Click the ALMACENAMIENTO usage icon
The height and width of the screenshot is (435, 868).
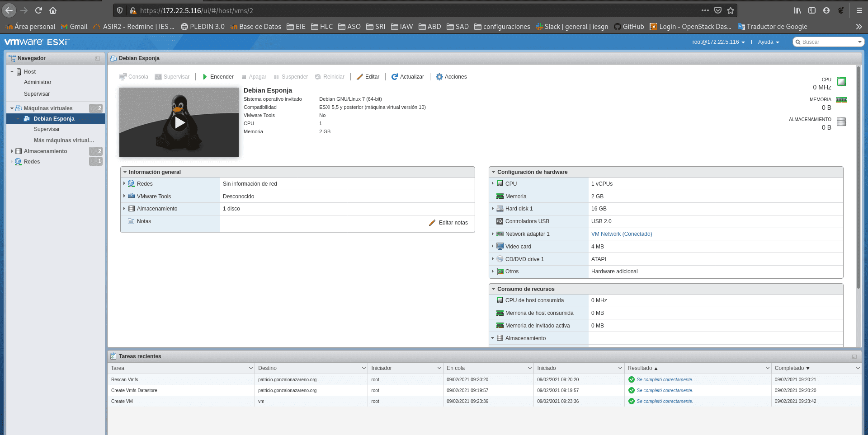841,122
